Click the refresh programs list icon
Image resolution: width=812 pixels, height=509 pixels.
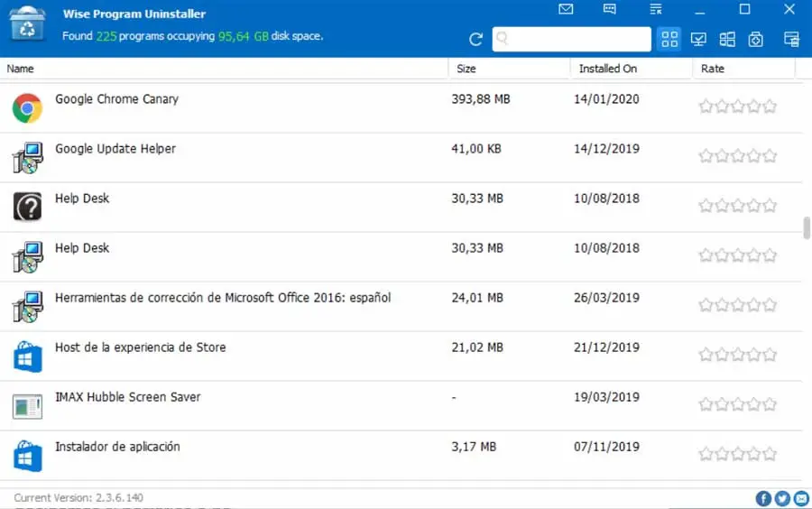click(475, 40)
